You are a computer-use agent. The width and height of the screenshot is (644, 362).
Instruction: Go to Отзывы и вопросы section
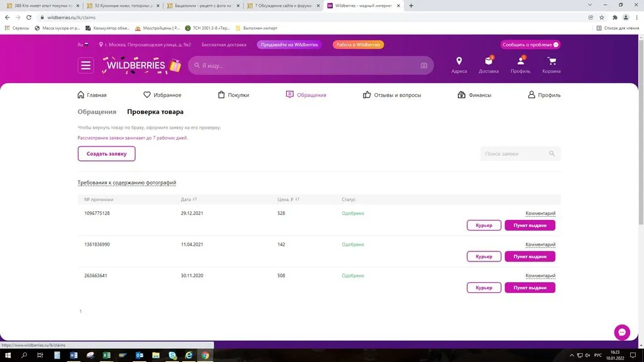pos(392,95)
